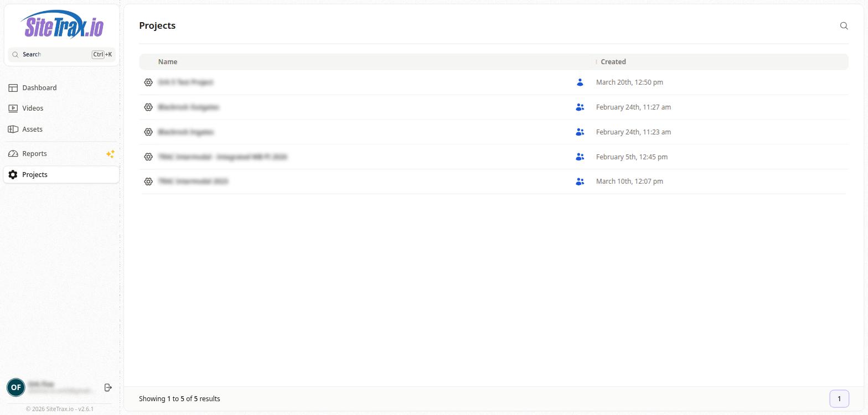Click group users icon on March 10th project
This screenshot has width=868, height=415.
point(580,181)
